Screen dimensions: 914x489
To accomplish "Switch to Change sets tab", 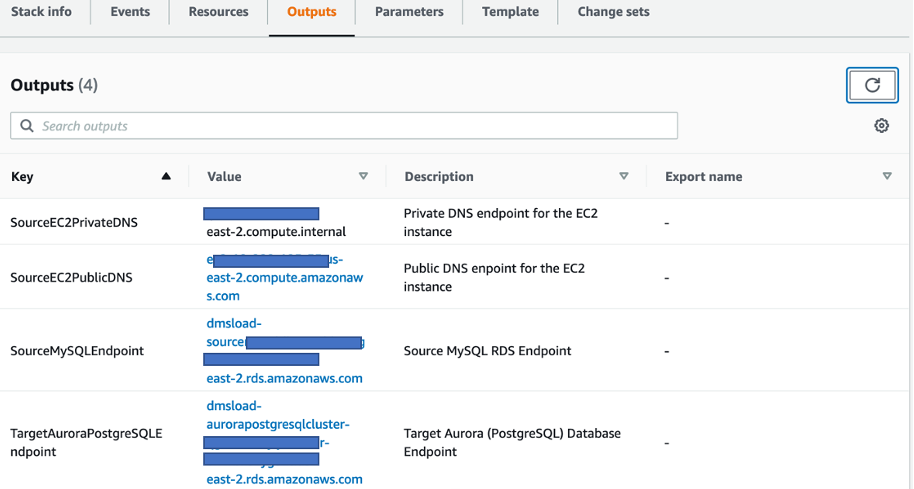I will tap(613, 12).
